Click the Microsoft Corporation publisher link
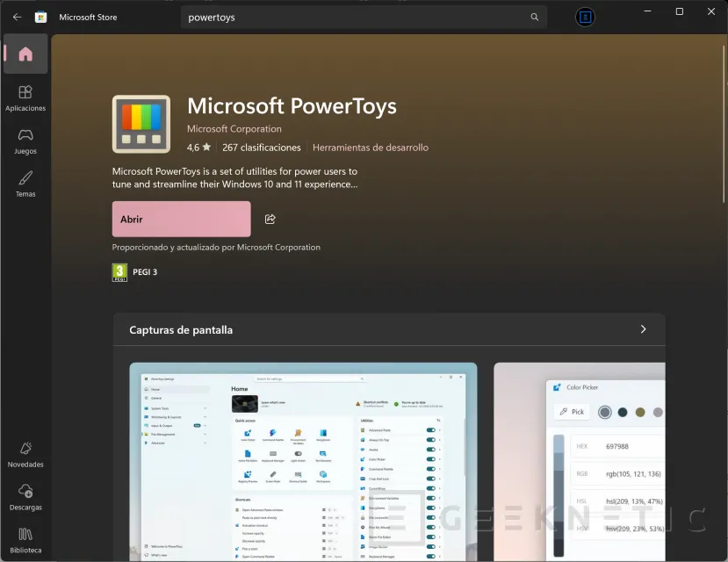Viewport: 728px width, 562px height. tap(234, 129)
